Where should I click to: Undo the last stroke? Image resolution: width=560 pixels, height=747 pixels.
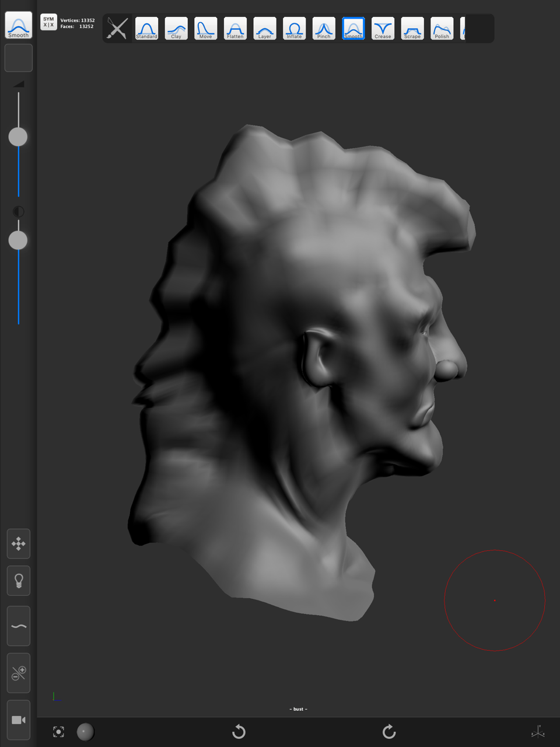239,732
